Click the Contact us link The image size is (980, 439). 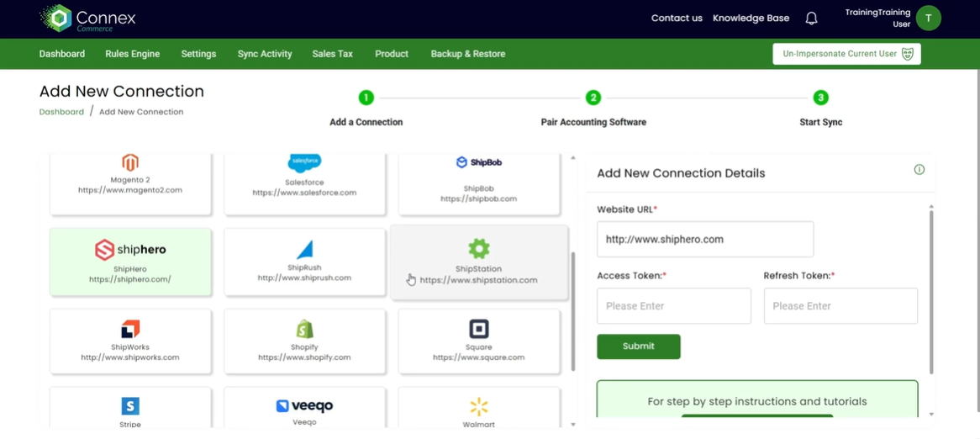pyautogui.click(x=677, y=19)
